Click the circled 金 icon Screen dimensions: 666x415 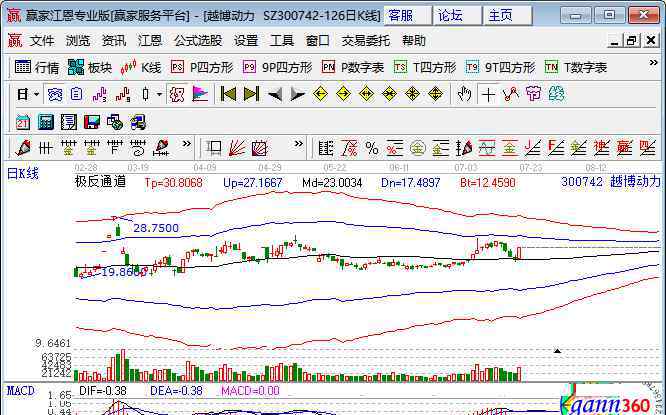(418, 148)
